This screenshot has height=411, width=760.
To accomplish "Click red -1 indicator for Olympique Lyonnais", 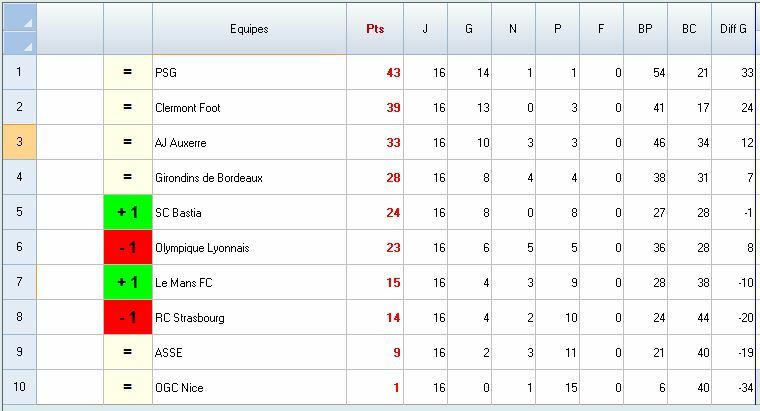I will coord(128,248).
